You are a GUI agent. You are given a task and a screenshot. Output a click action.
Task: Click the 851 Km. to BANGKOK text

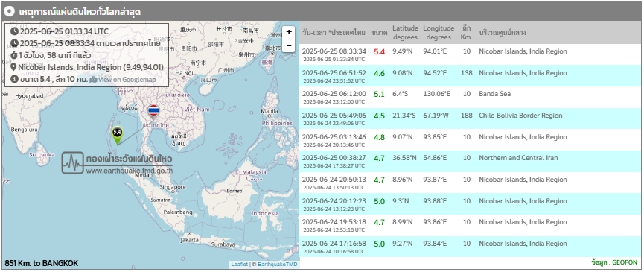click(41, 263)
